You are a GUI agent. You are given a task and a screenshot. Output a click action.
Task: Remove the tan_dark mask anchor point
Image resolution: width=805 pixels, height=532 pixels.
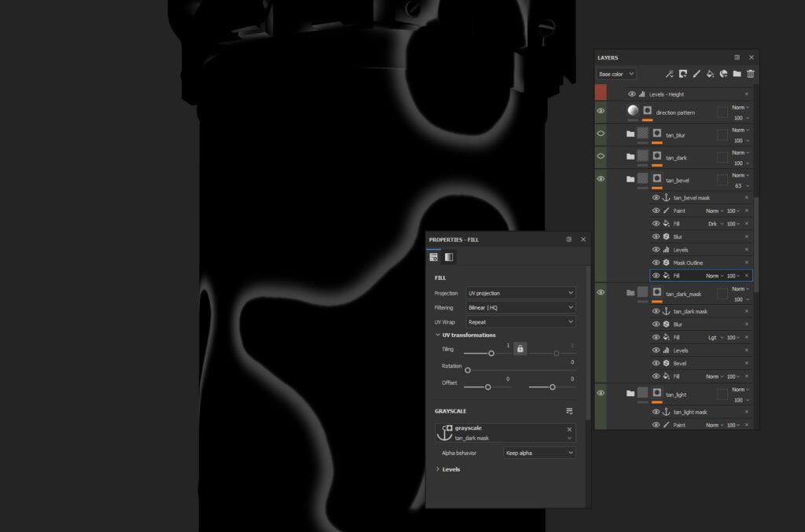pyautogui.click(x=747, y=311)
